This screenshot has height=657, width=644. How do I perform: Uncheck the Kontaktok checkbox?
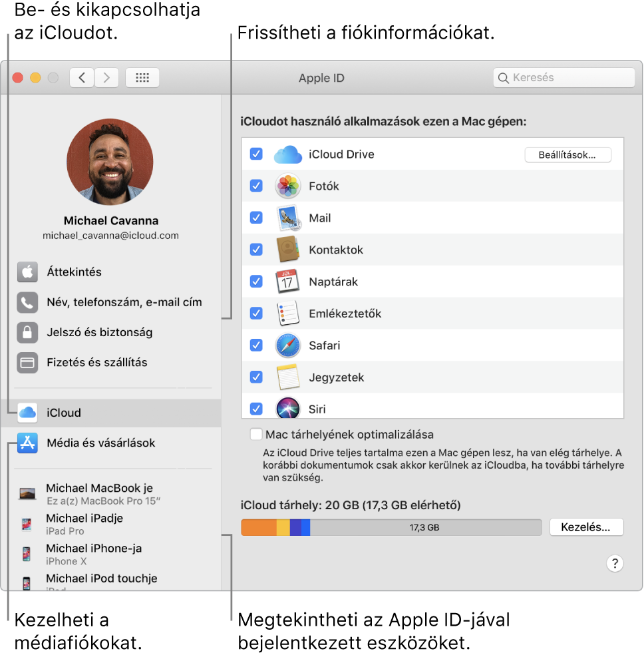coord(256,250)
